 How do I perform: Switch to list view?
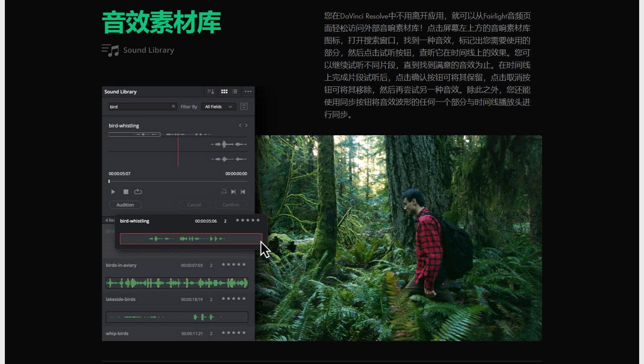point(235,92)
